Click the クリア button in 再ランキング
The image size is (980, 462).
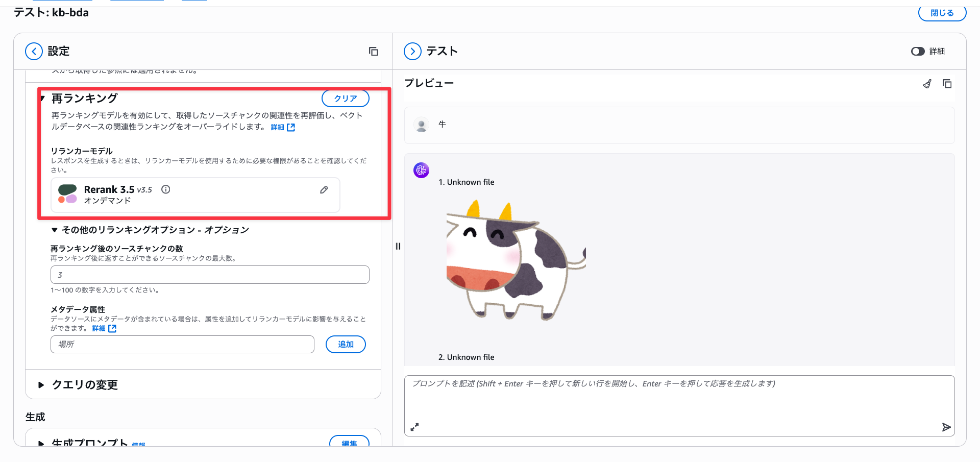[346, 99]
